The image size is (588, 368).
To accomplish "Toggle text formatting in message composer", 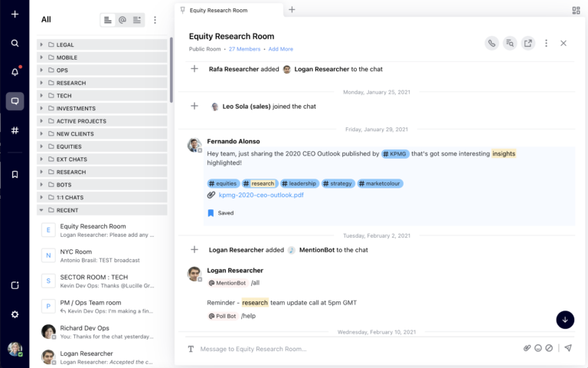I will (x=191, y=349).
